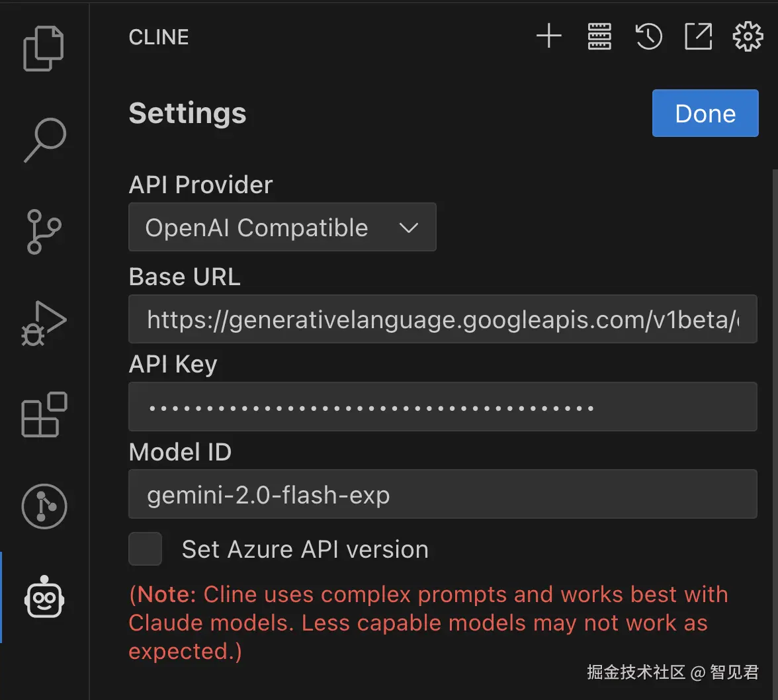Open Cline MCP servers icon
Screen dimensions: 778x700
pos(599,36)
